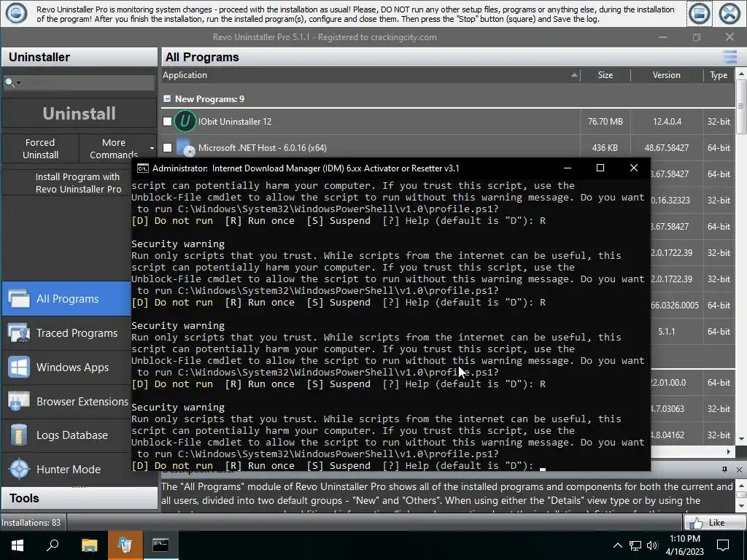Click the search magnifier icon in Uninstaller panel

click(9, 83)
